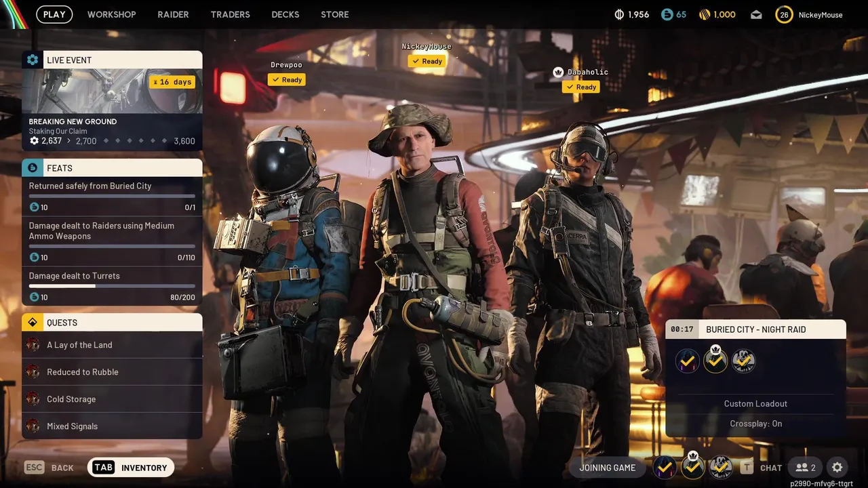Click the Cold Storage quest icon
Image resolution: width=868 pixels, height=488 pixels.
coord(33,399)
